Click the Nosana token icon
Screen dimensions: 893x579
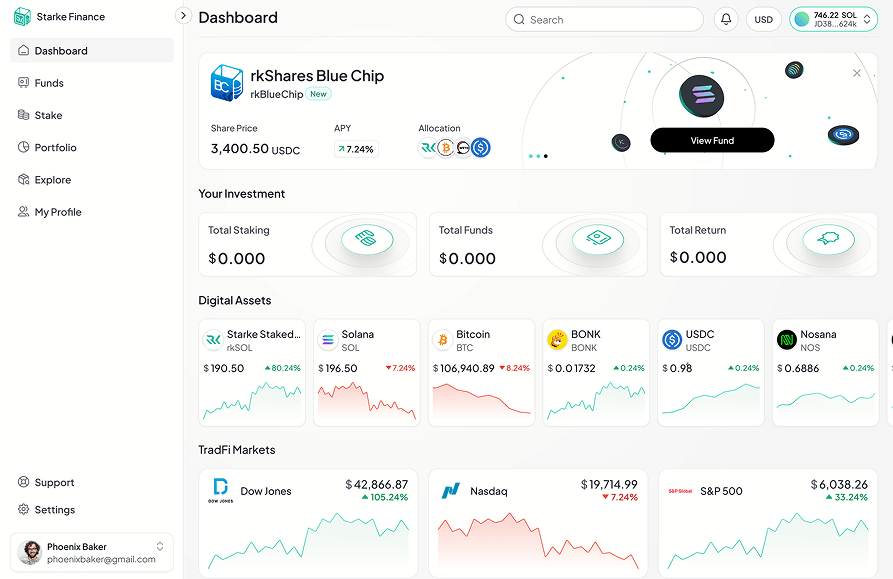click(x=787, y=340)
